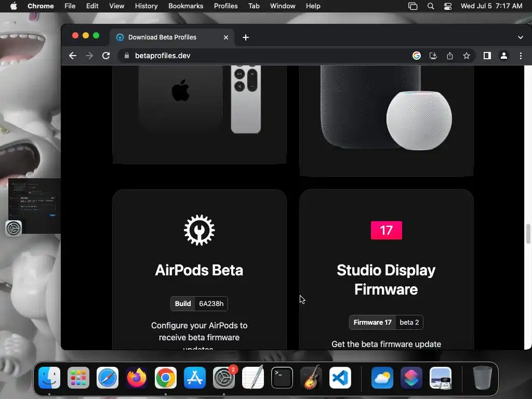This screenshot has height=399, width=532.
Task: Open the Chrome profile avatar
Action: [504, 56]
